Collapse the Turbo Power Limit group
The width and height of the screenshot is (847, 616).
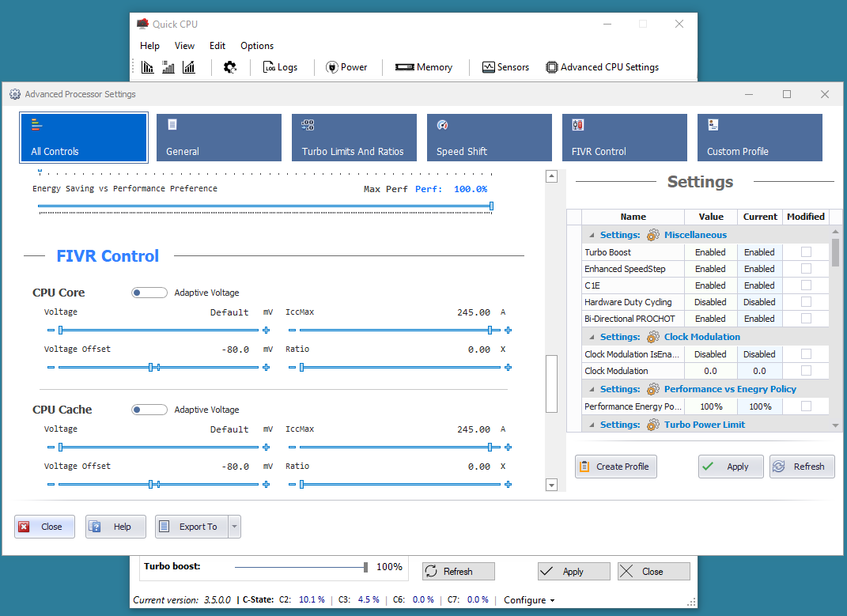pos(592,425)
